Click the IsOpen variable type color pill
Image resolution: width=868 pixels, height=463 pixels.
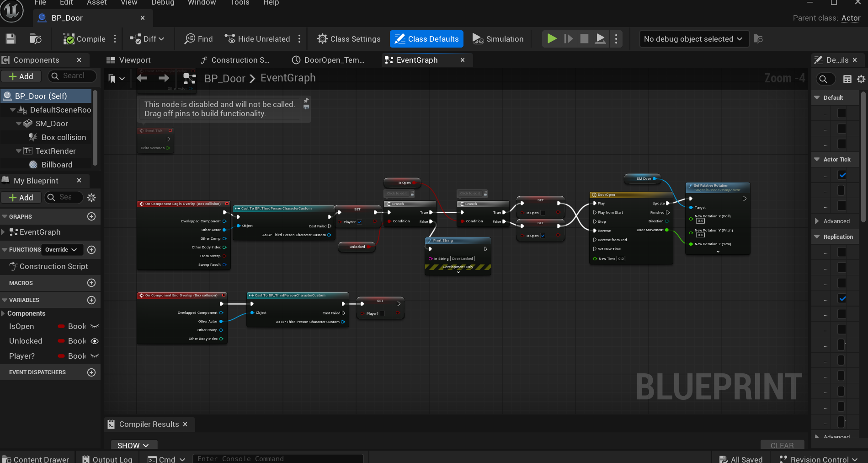[61, 326]
